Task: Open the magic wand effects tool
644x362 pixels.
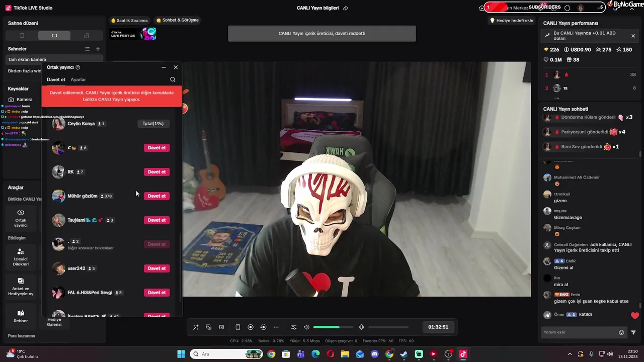Action: point(196,327)
